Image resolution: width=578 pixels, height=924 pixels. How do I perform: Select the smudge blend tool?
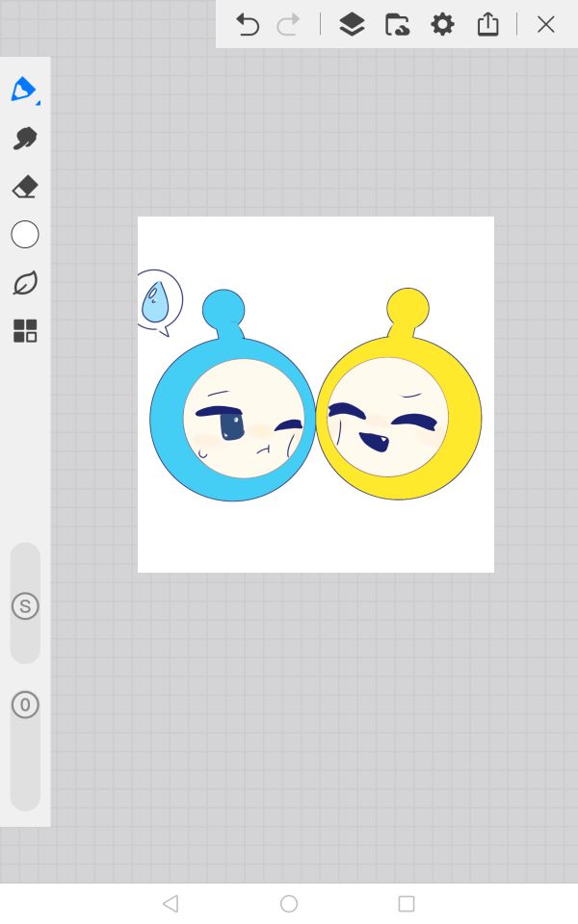coord(25,139)
